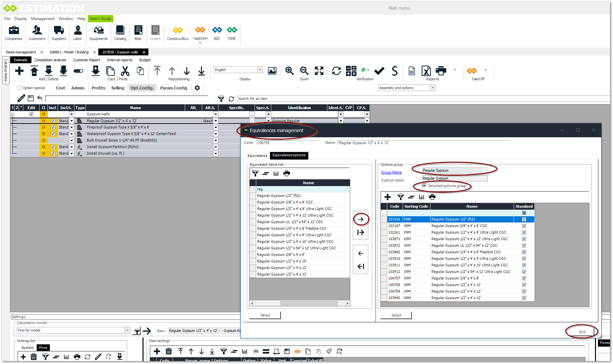The width and height of the screenshot is (613, 364).
Task: Toggle the Selected options group checkbox
Action: pyautogui.click(x=425, y=186)
